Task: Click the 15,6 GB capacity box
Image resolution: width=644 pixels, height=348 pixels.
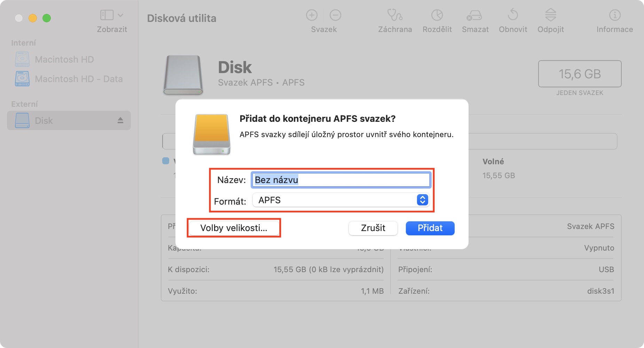Action: pos(580,74)
